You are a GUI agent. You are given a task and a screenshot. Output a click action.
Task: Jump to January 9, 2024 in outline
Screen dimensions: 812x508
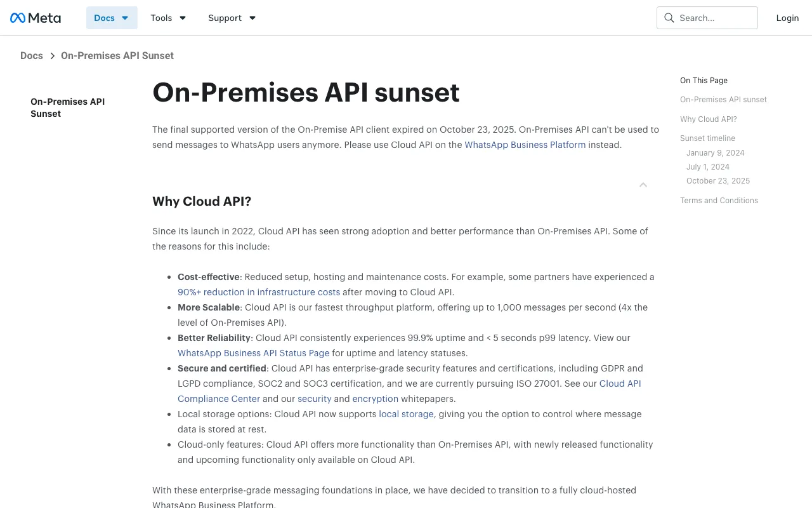click(716, 153)
